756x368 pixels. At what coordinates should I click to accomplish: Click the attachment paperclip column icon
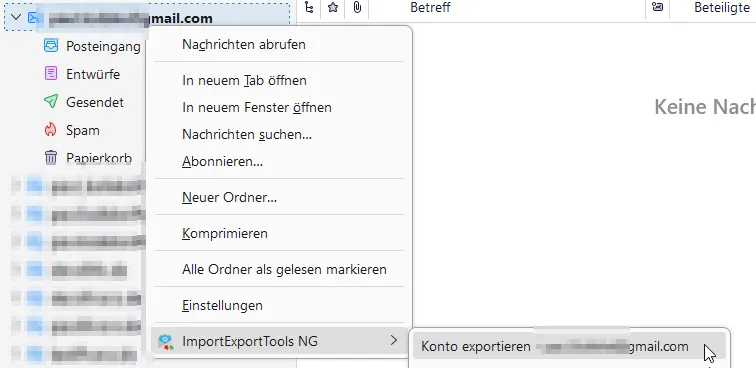click(x=357, y=8)
